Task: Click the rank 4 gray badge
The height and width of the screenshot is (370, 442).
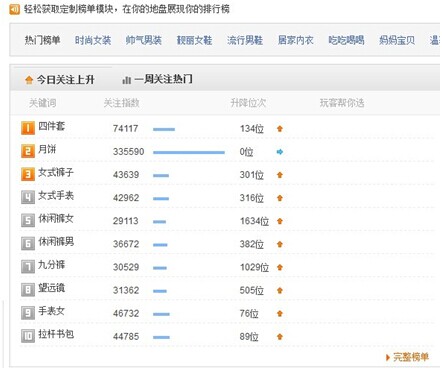Action: (28, 197)
